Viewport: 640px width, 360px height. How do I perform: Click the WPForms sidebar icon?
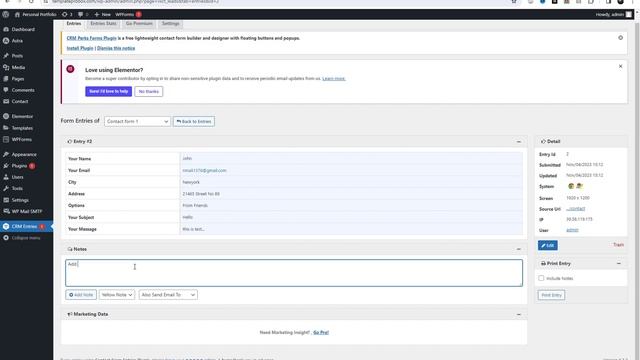point(6,139)
